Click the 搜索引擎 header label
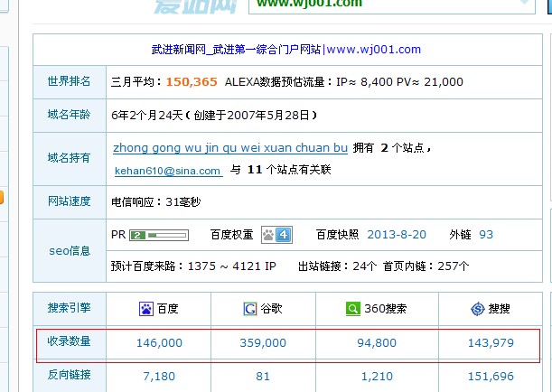 (69, 308)
